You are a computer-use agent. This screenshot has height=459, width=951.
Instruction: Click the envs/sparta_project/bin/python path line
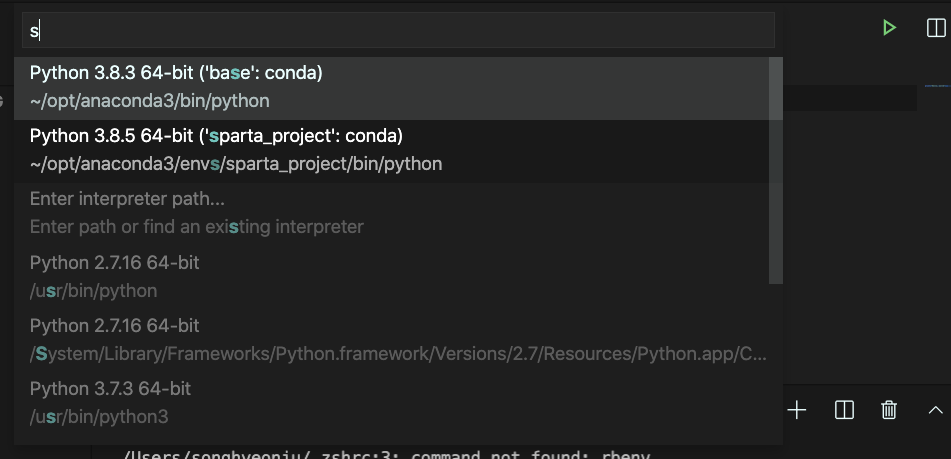(x=236, y=163)
